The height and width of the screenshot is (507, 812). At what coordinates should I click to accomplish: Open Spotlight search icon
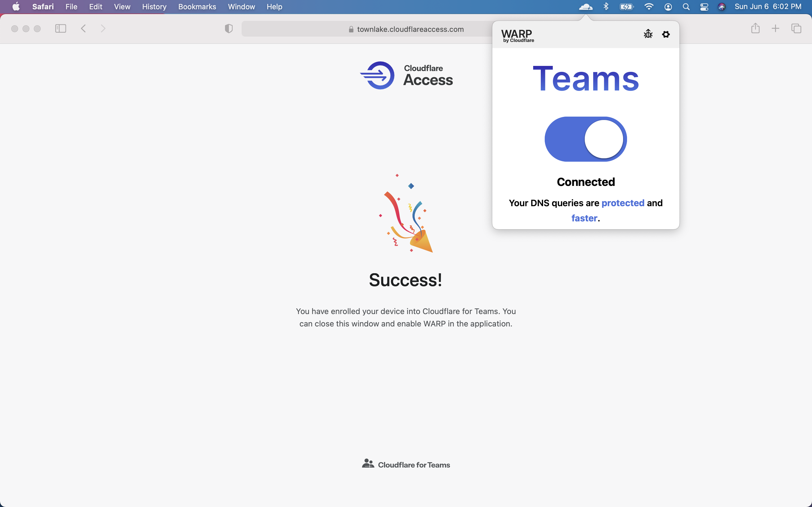click(686, 6)
